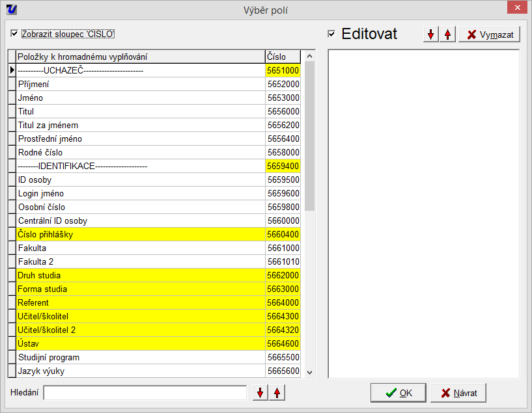Select the Příjmení row in the list
The height and width of the screenshot is (413, 532).
pos(140,84)
